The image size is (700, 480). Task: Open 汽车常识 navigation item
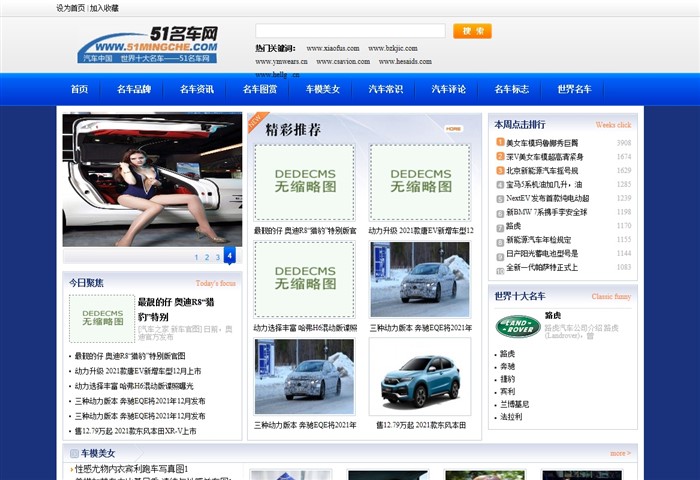pyautogui.click(x=386, y=89)
